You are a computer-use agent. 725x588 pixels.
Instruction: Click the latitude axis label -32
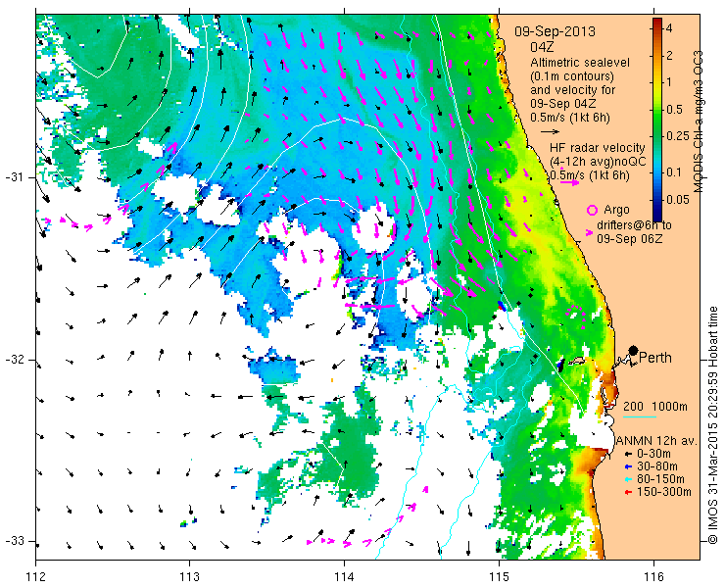pyautogui.click(x=15, y=360)
